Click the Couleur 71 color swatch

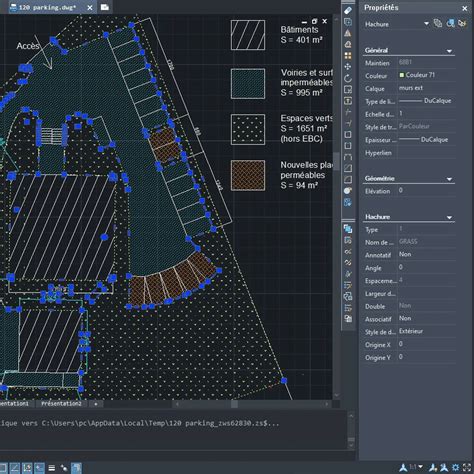coord(402,75)
